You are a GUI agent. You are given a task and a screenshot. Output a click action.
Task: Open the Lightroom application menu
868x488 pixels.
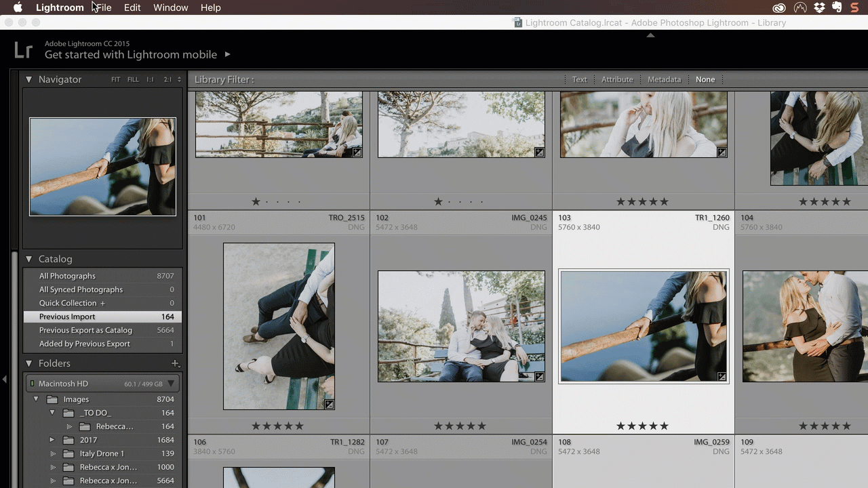point(60,7)
